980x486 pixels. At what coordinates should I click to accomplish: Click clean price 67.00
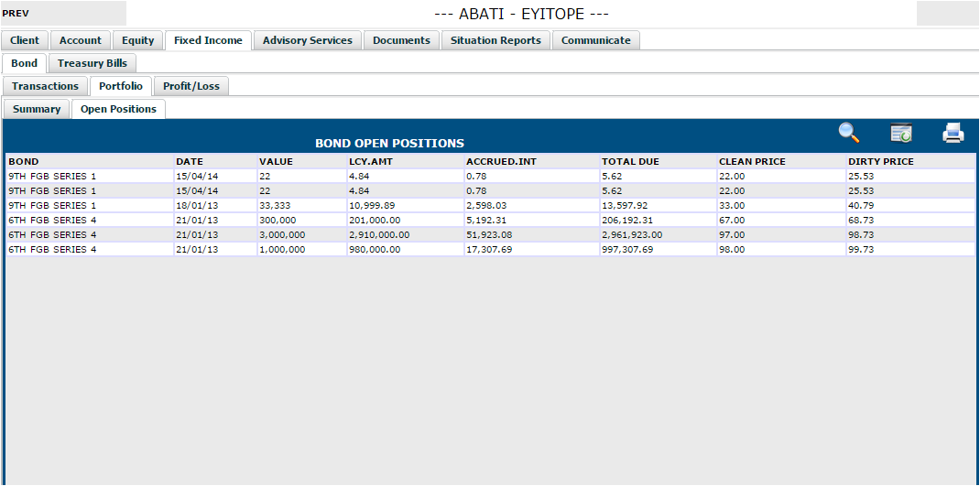pos(781,220)
